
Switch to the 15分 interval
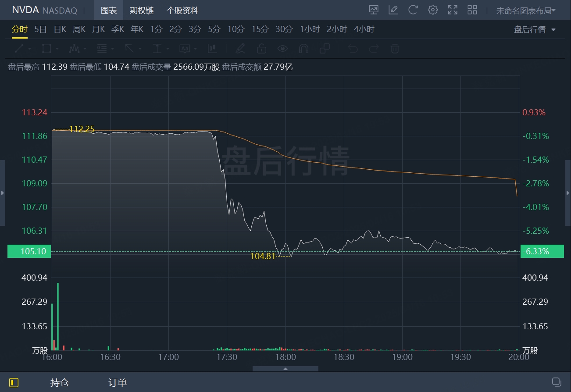pos(260,29)
